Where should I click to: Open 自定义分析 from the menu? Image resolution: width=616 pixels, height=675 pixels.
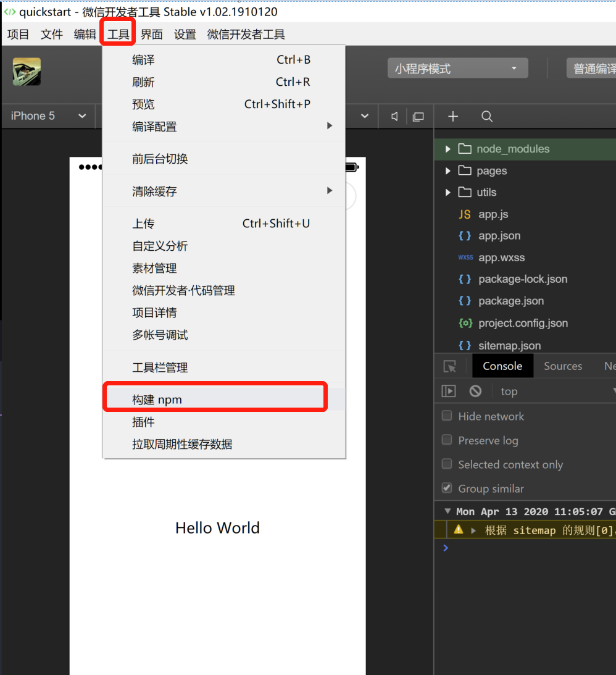[x=223, y=246]
